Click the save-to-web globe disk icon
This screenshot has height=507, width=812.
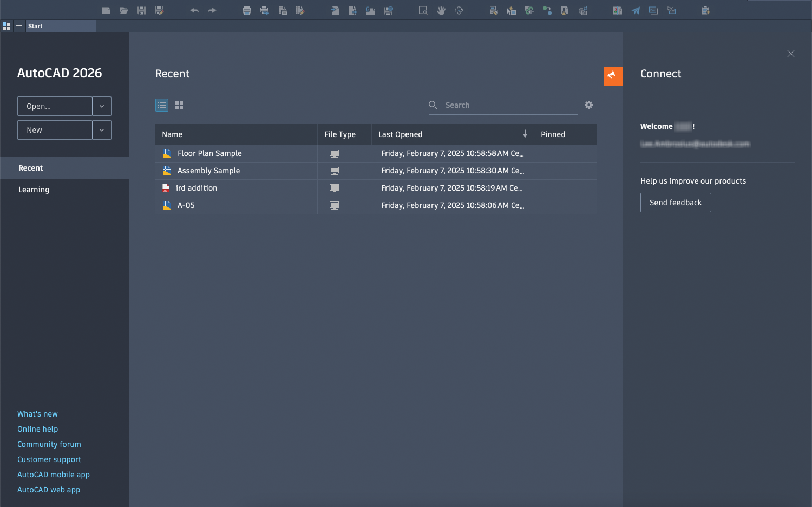coord(389,10)
